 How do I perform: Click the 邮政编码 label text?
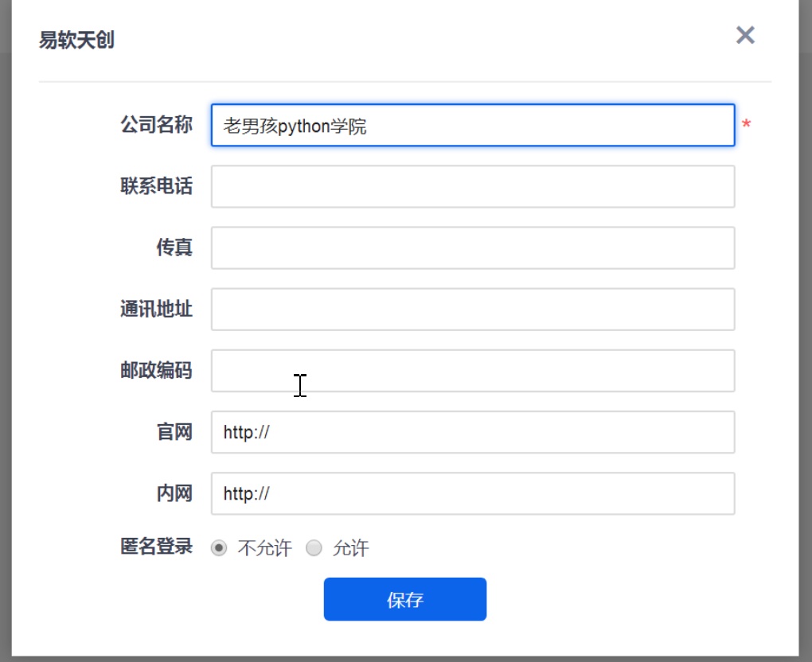156,370
